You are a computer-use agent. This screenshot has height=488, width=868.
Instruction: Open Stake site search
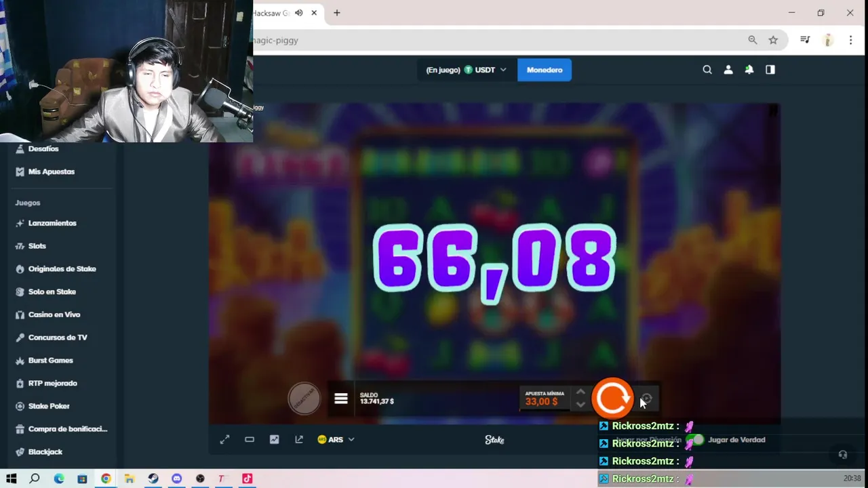coord(707,70)
